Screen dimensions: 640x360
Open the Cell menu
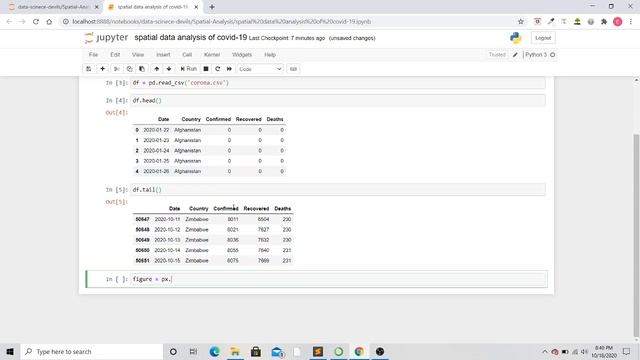(x=187, y=55)
